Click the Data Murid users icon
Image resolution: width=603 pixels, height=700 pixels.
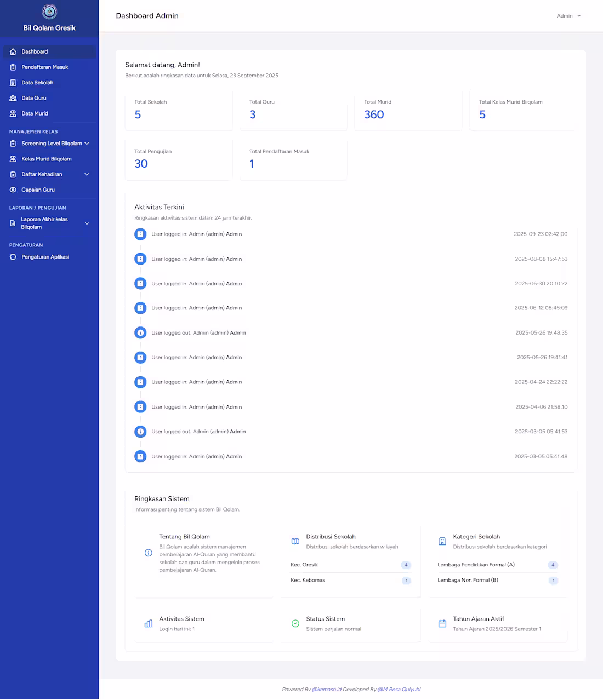tap(13, 113)
